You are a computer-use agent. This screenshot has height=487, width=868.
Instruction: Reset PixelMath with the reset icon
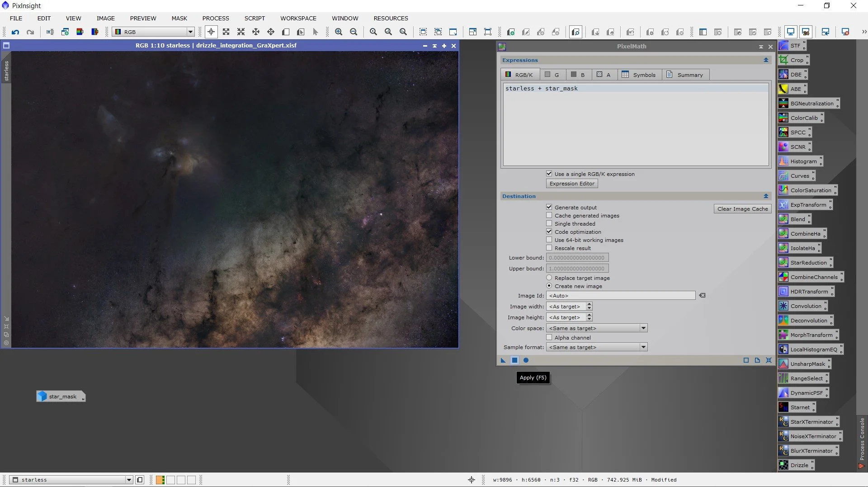coord(769,360)
